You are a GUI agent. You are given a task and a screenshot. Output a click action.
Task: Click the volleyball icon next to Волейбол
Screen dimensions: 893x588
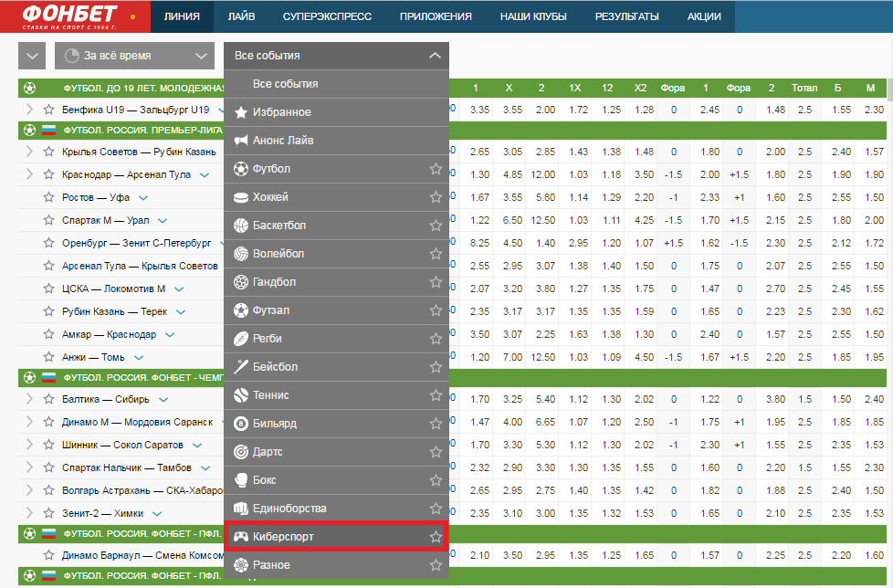241,254
